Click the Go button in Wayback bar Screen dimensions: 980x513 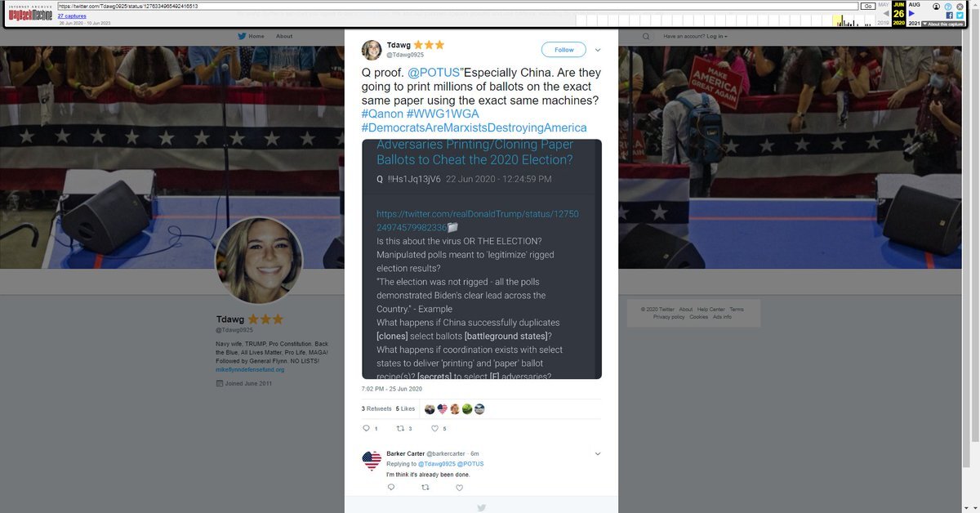(868, 6)
